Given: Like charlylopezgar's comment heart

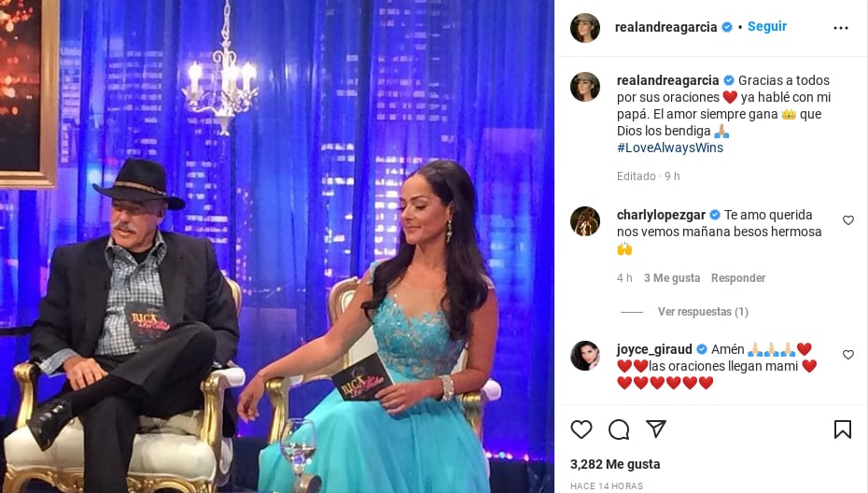Looking at the screenshot, I should 848,220.
